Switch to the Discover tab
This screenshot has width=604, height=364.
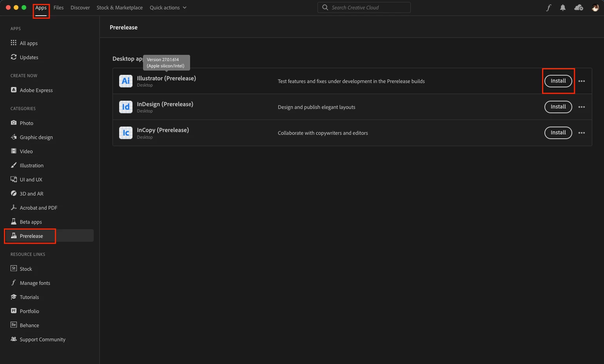pyautogui.click(x=80, y=8)
